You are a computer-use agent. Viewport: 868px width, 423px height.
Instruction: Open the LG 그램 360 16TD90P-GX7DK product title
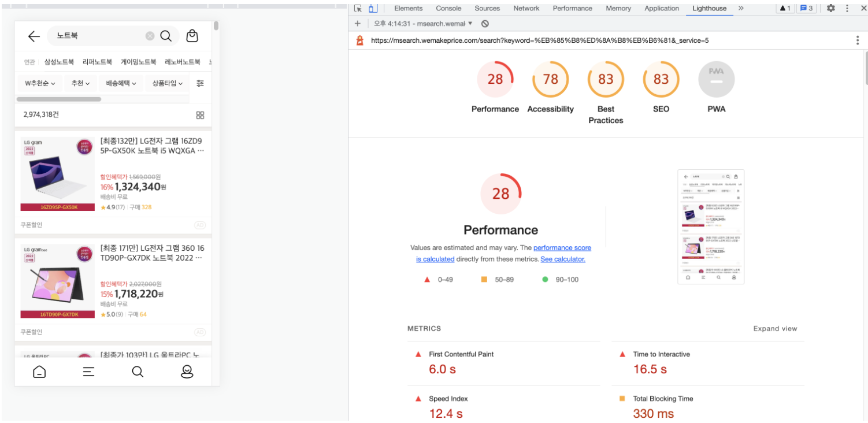(153, 253)
